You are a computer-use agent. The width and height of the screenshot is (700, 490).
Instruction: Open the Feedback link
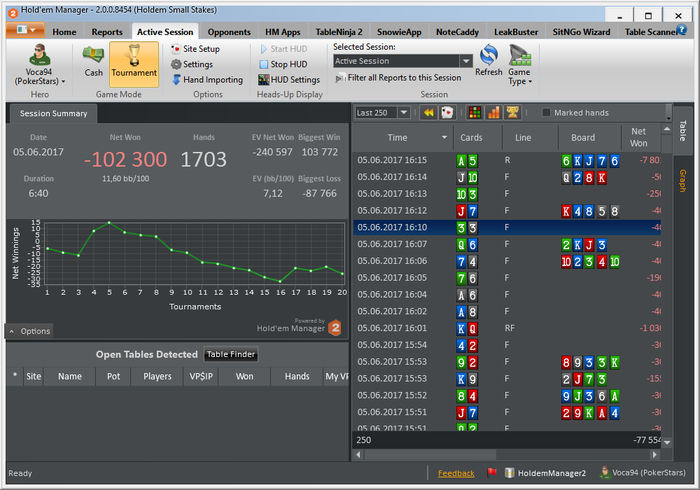[x=456, y=473]
